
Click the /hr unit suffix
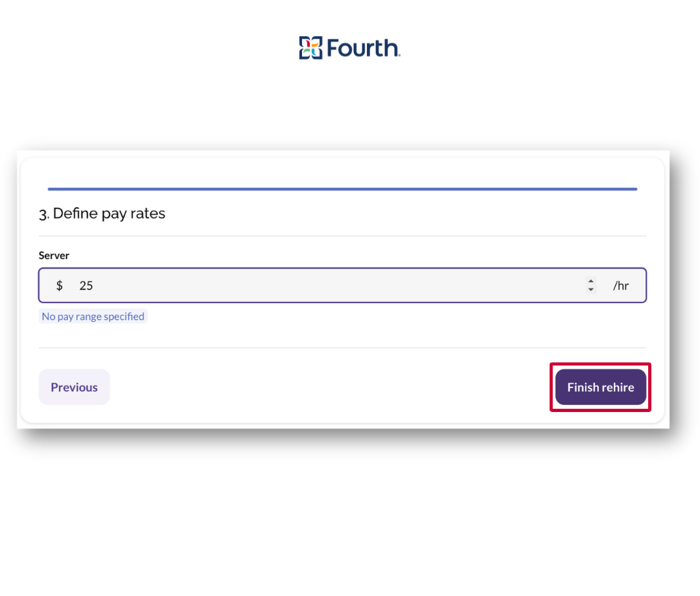tap(620, 286)
